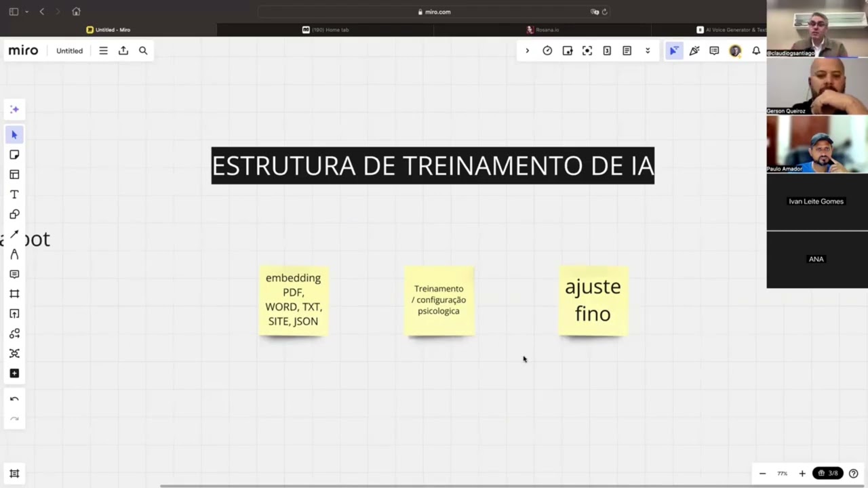868x488 pixels.
Task: Reload the page in Safari
Action: tap(604, 12)
